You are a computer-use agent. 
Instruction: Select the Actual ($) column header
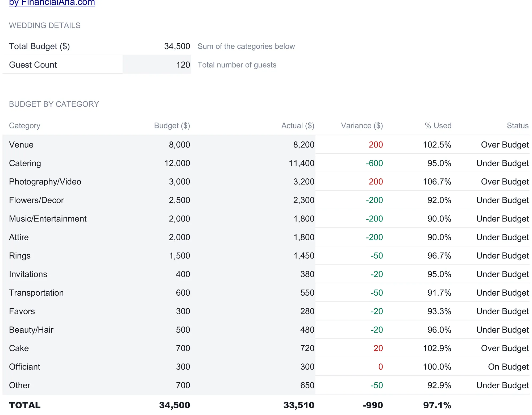[298, 125]
